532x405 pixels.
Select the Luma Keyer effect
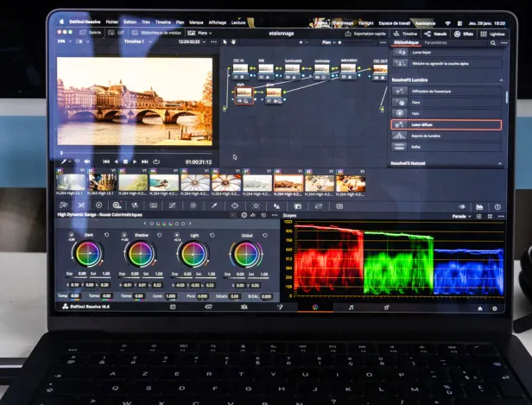point(447,52)
